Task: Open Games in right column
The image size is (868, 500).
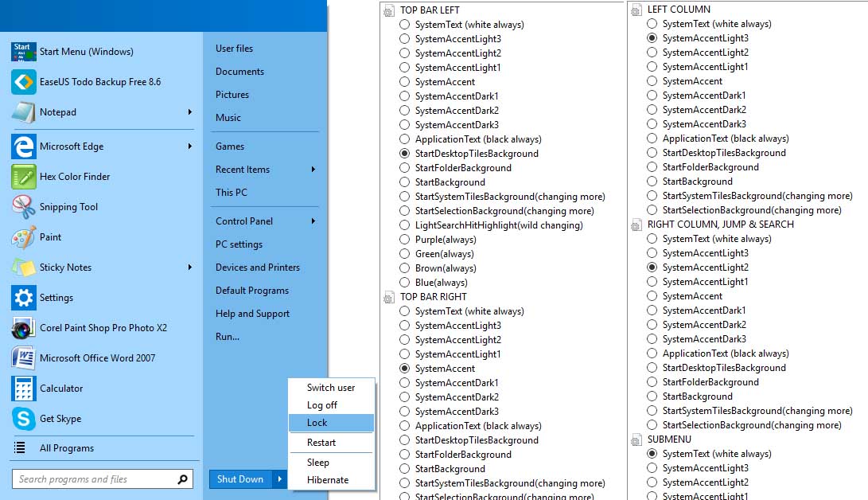Action: 230,146
